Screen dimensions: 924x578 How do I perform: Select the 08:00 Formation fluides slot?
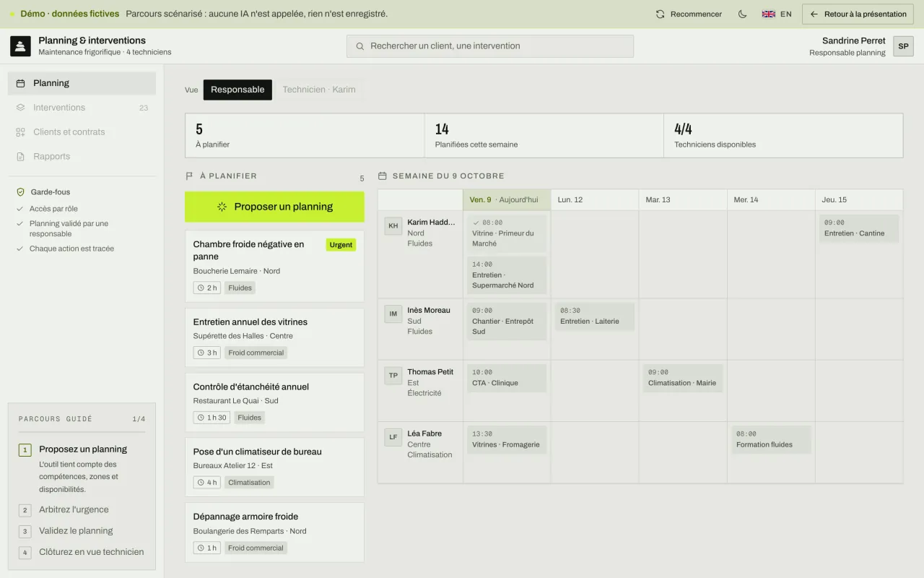point(771,439)
